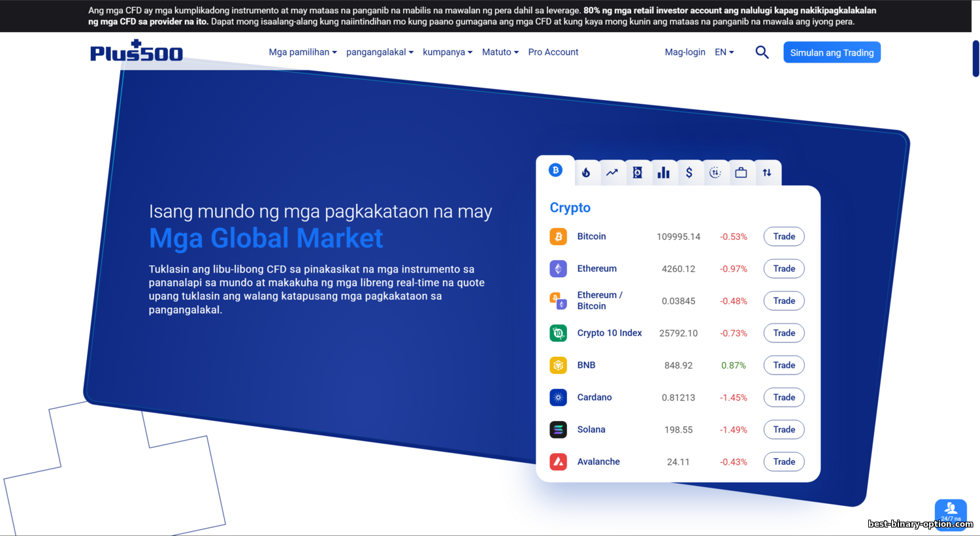Open the briefcase tab icon
The width and height of the screenshot is (980, 536).
coord(741,173)
